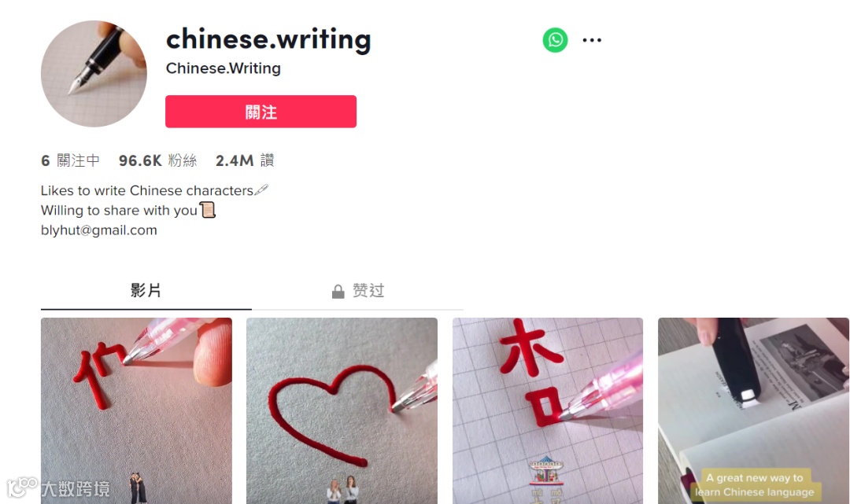Click the chinese.writing username heading
The width and height of the screenshot is (850, 504).
pyautogui.click(x=268, y=39)
